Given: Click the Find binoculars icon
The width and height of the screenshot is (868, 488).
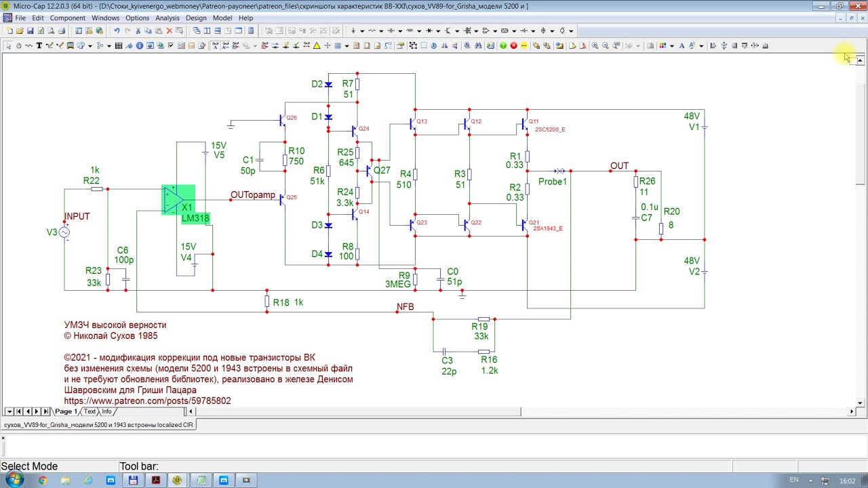Looking at the screenshot, I should coord(478,45).
